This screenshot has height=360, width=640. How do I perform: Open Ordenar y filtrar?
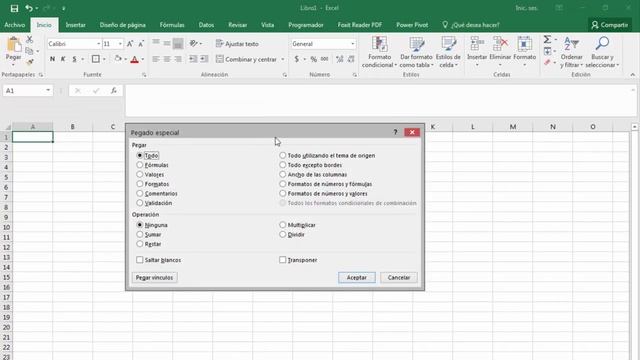tap(571, 52)
